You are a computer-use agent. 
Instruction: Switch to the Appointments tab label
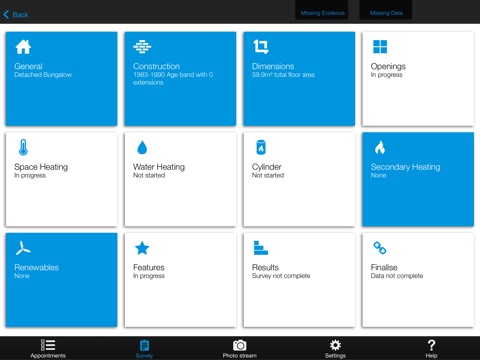point(48,356)
